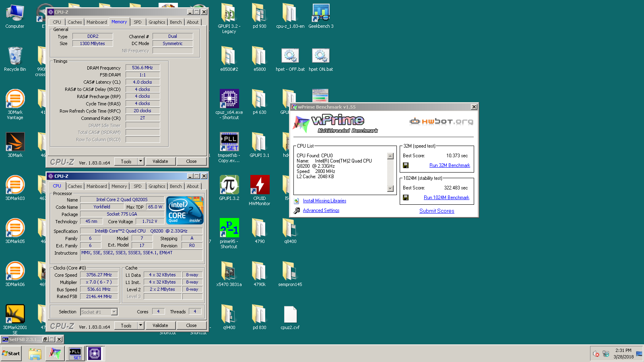The width and height of the screenshot is (644, 362).
Task: Click Tools button in upper CPU-Z window
Action: pyautogui.click(x=126, y=161)
